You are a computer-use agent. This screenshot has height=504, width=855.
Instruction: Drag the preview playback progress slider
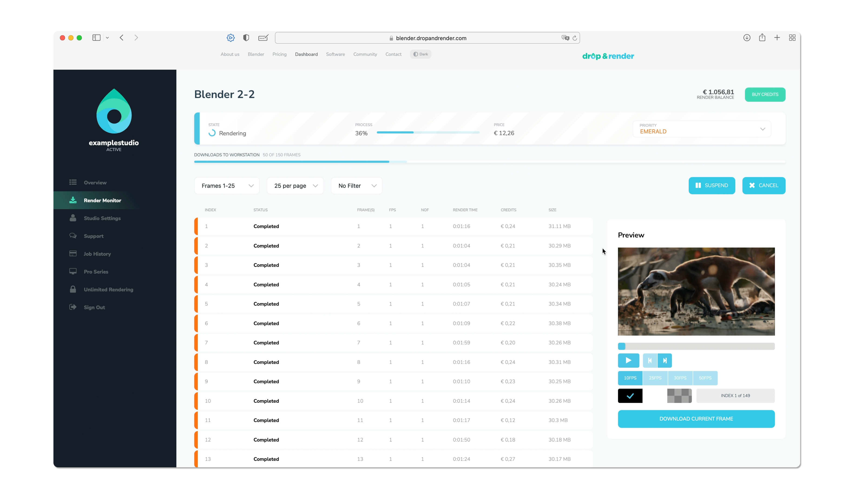[622, 346]
